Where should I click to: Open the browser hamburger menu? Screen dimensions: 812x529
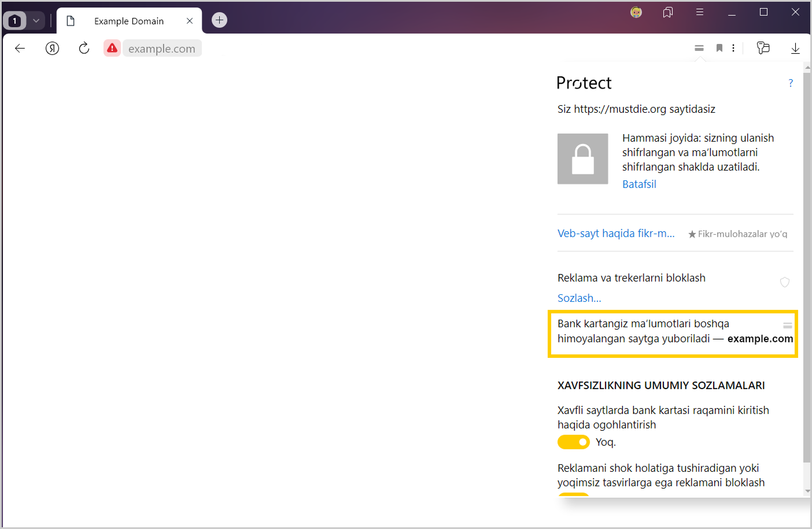point(700,12)
